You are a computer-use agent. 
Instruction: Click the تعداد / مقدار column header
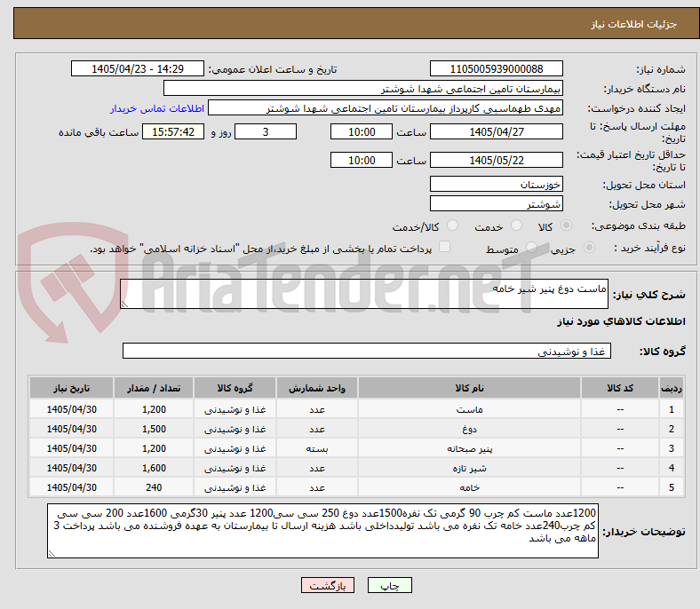click(x=154, y=388)
